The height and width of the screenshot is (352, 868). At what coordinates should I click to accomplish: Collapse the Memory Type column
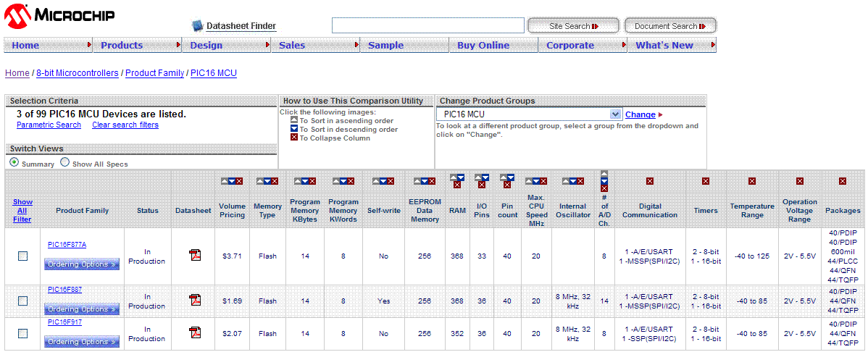(275, 181)
